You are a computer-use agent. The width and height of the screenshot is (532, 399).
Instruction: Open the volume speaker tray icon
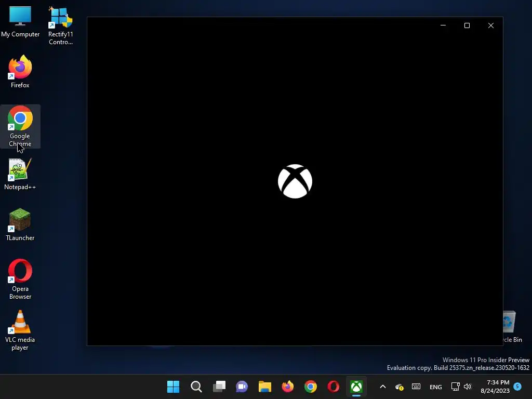tap(468, 387)
